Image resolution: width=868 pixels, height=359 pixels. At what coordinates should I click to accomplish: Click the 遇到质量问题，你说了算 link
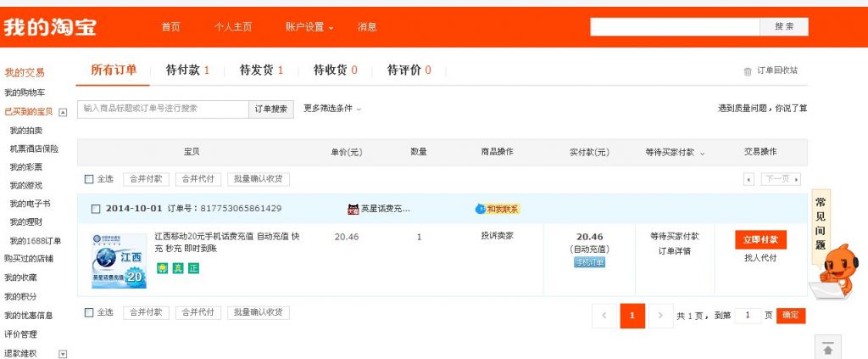762,109
